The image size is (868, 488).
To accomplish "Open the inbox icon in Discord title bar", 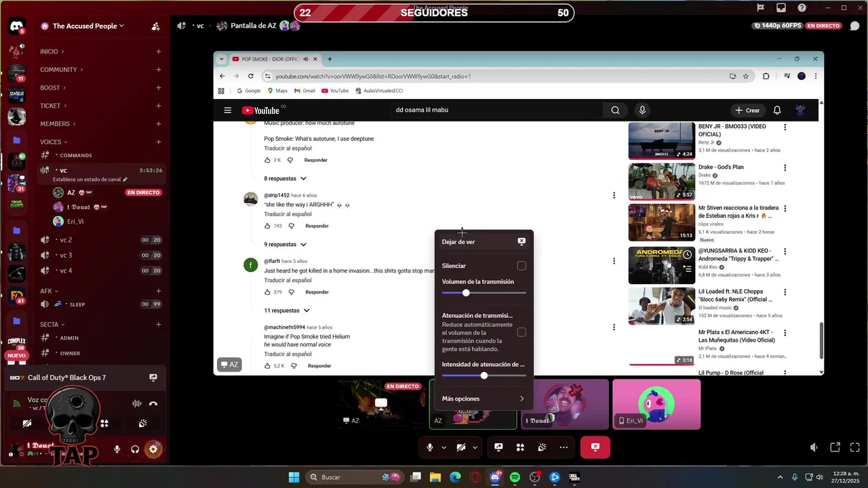I will 781,8.
